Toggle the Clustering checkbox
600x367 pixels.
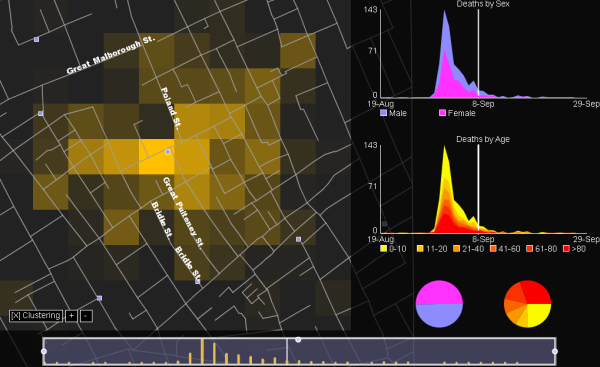pyautogui.click(x=36, y=316)
